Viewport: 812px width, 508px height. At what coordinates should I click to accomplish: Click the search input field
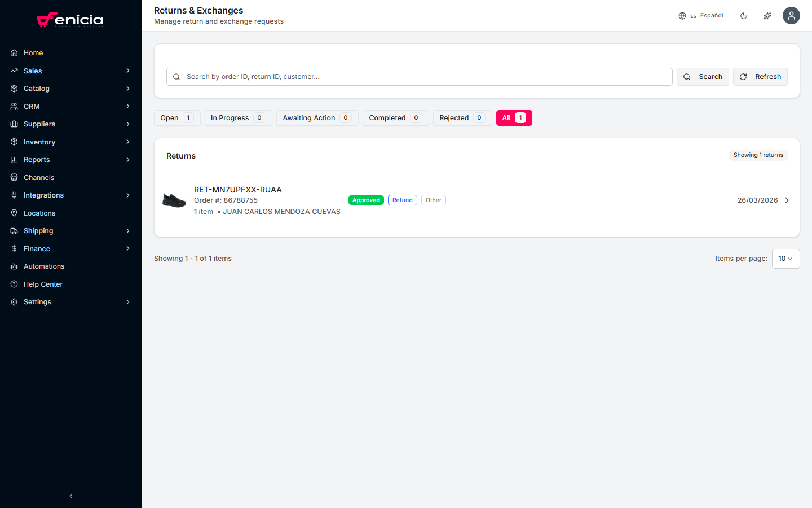coord(419,76)
